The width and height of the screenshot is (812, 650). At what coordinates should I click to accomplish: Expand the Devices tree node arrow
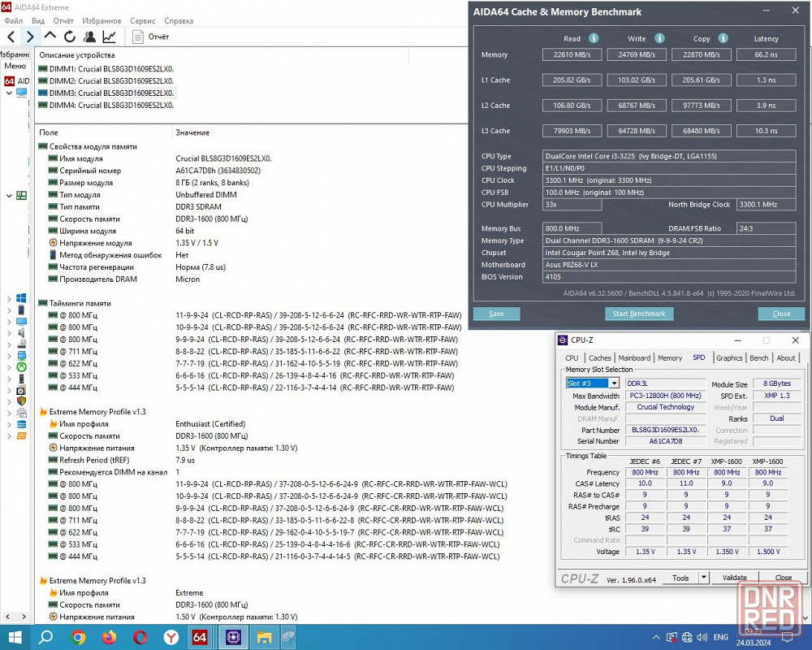pos(9,379)
